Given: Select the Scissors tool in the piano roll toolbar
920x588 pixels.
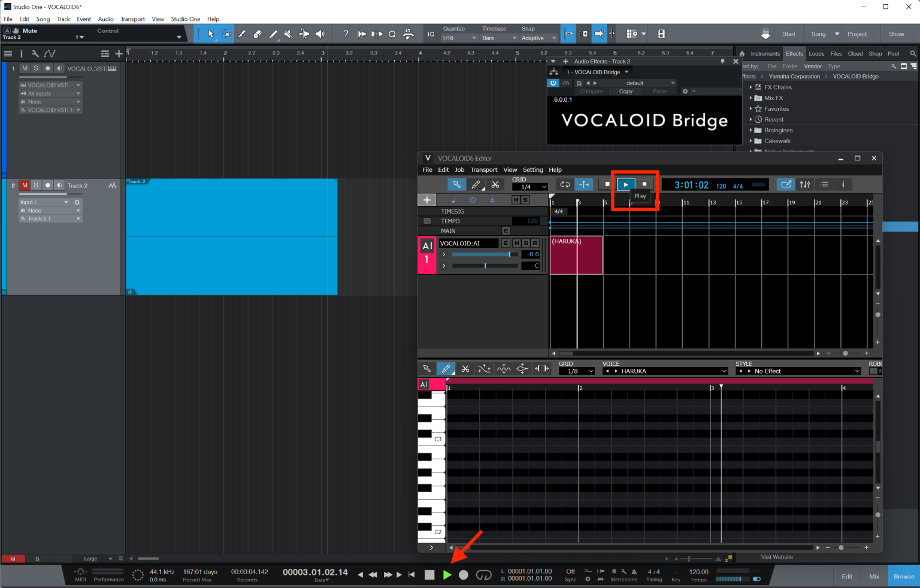Looking at the screenshot, I should coord(465,368).
